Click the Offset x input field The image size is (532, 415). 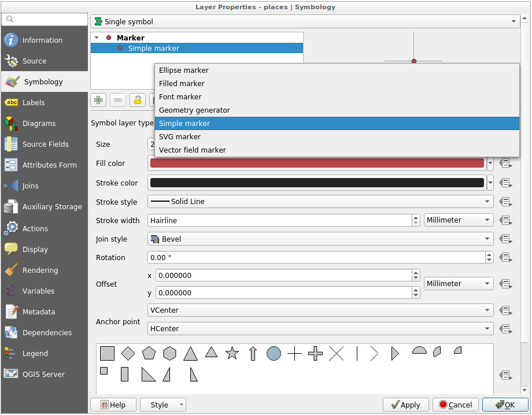click(x=283, y=275)
